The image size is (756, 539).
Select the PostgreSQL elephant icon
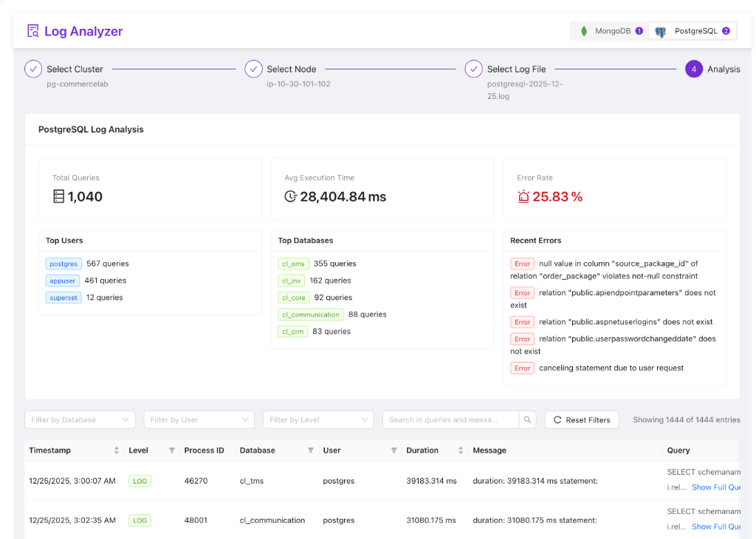[659, 31]
